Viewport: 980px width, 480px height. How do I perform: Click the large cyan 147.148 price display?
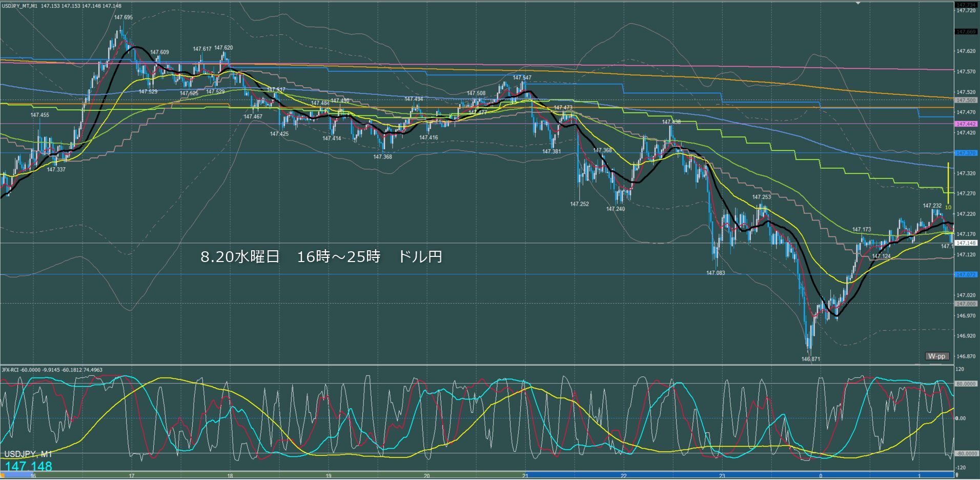click(x=29, y=466)
